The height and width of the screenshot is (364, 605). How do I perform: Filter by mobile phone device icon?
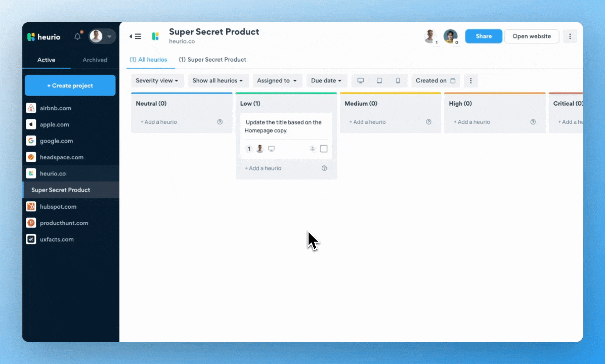(x=398, y=81)
